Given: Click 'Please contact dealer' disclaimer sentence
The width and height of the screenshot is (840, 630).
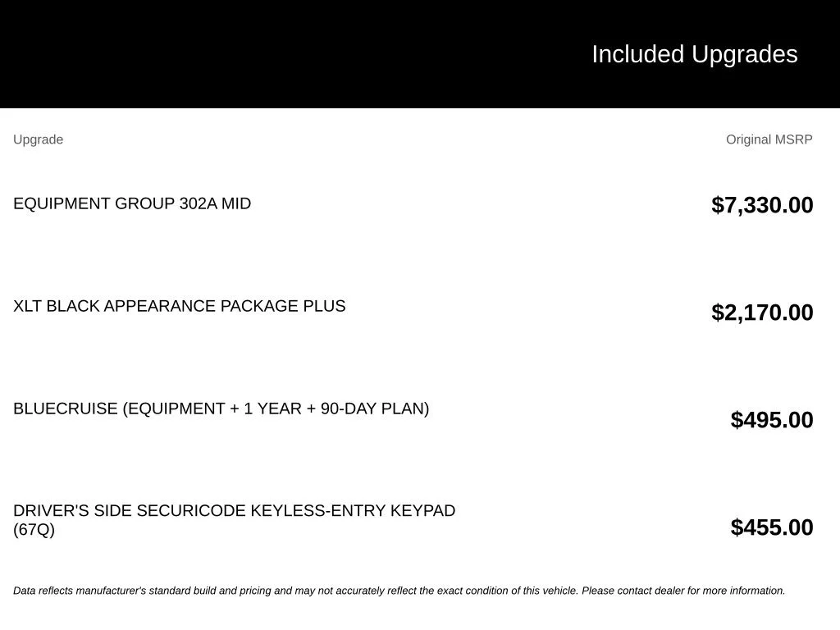Looking at the screenshot, I should (683, 591).
